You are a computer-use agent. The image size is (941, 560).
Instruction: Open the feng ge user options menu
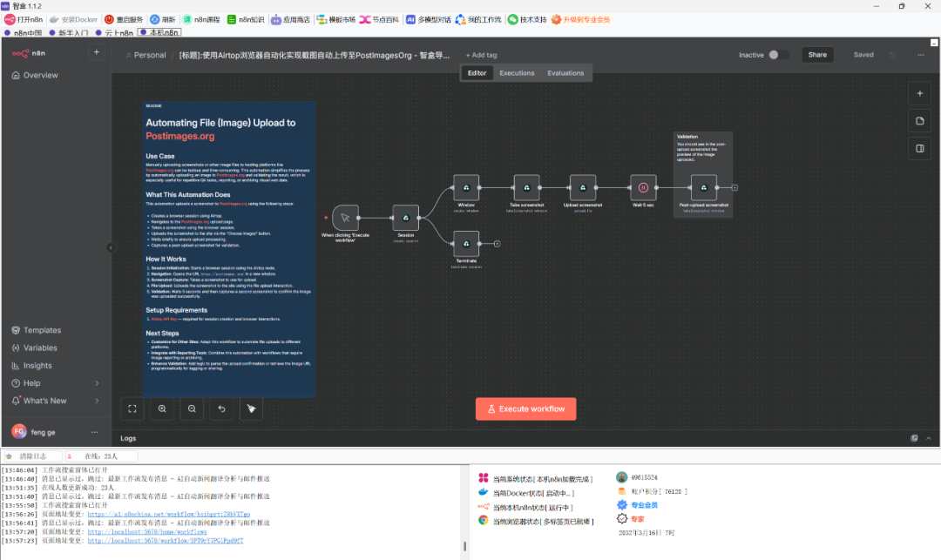pyautogui.click(x=94, y=432)
